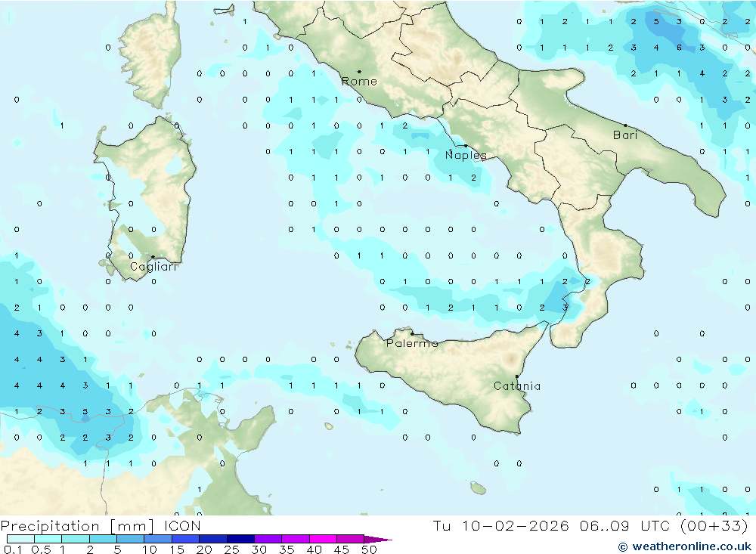
Task: Pick the 0.1–0.5 mm legend swatch
Action: (20, 539)
